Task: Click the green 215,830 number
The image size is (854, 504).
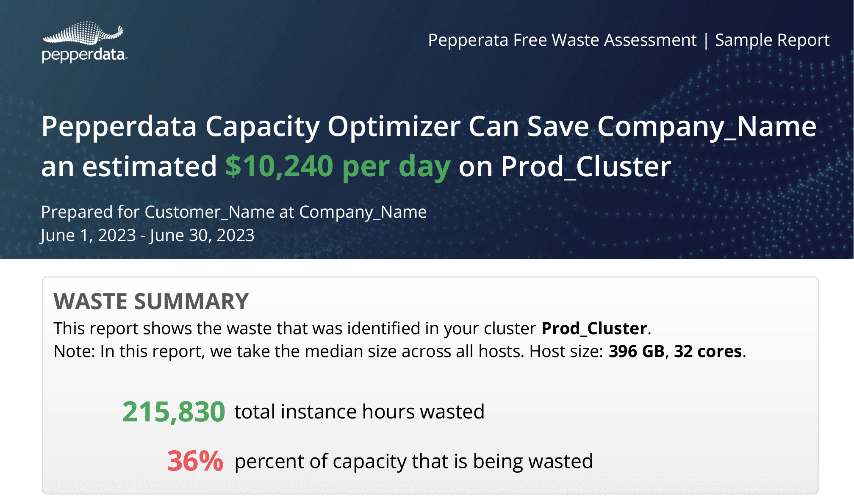Action: pyautogui.click(x=174, y=412)
